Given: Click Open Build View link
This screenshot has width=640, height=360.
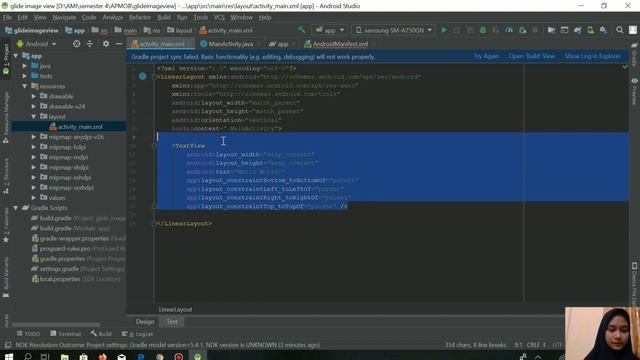Looking at the screenshot, I should (x=531, y=56).
